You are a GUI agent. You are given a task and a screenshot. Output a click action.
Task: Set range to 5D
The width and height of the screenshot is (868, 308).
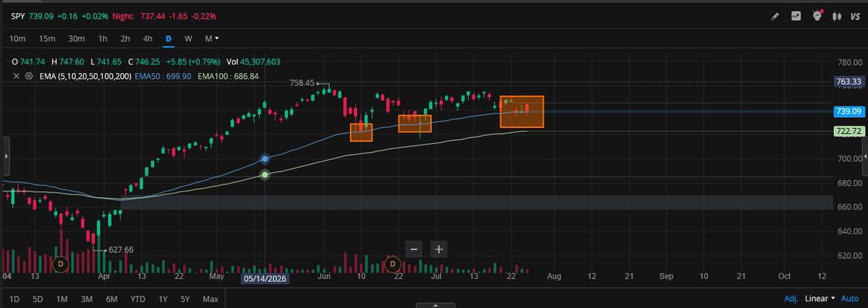37,298
